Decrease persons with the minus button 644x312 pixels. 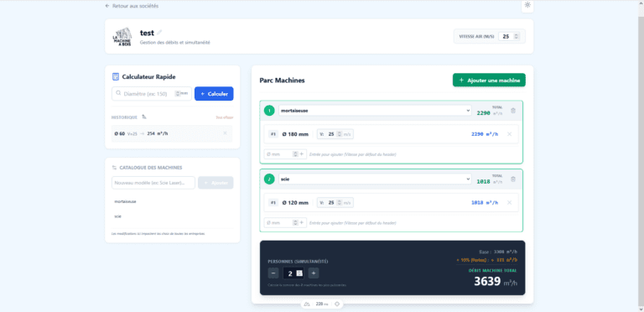(273, 273)
